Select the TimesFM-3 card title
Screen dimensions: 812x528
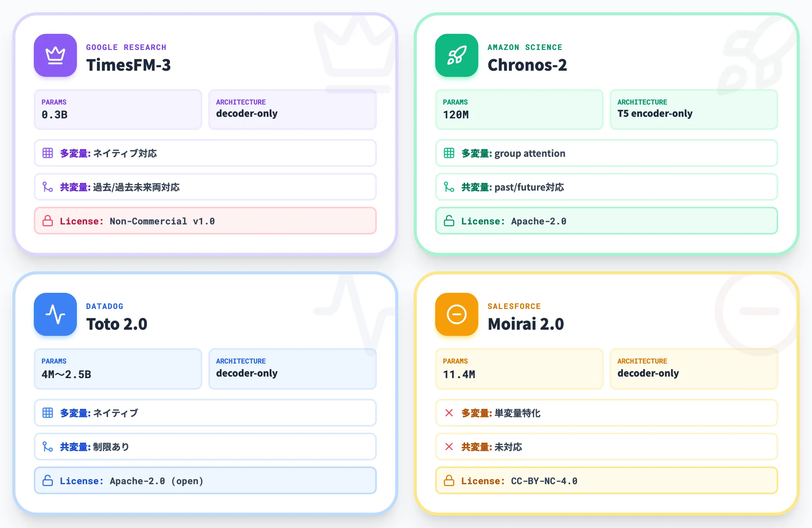[x=128, y=65]
